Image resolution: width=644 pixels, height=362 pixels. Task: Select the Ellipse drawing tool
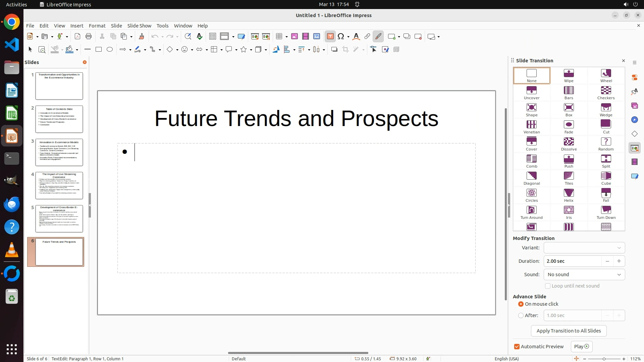pos(110,50)
